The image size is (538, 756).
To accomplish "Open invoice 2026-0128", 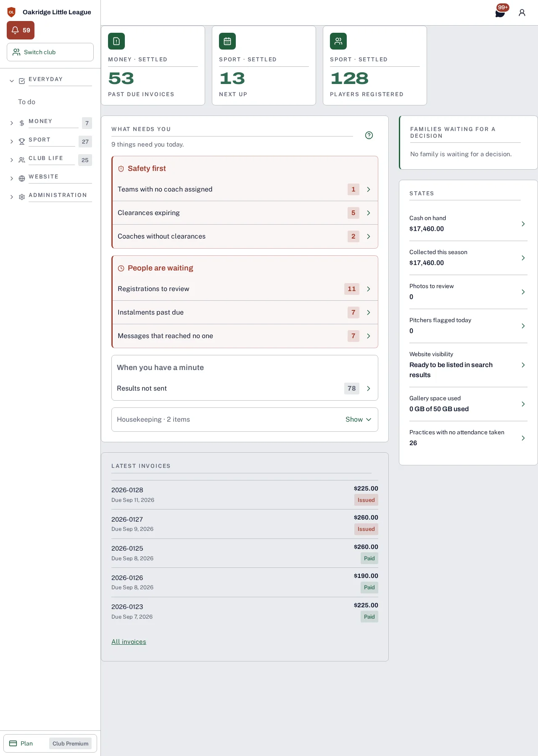I will point(245,495).
